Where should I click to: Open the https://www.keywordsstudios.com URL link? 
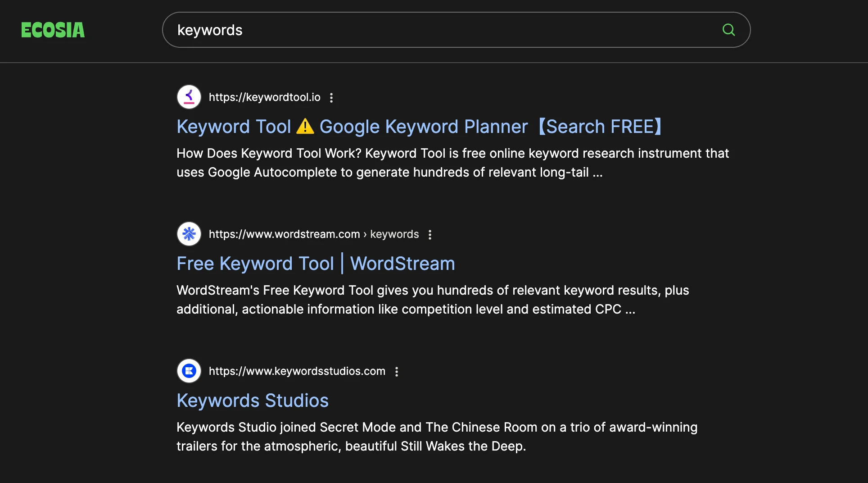click(x=297, y=371)
